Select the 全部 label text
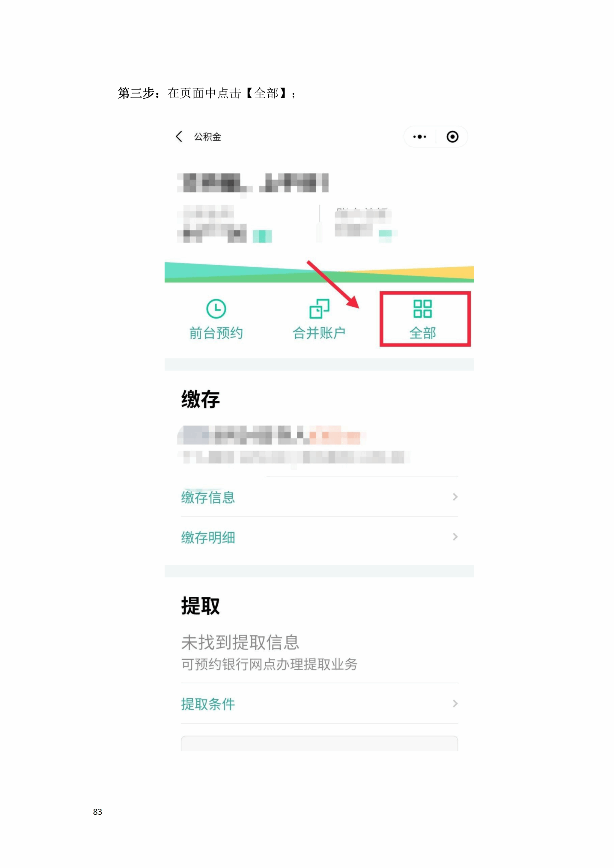The height and width of the screenshot is (868, 614). [422, 333]
